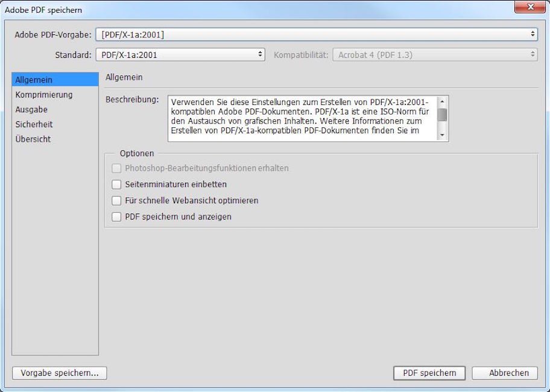Switch to the Komprimierung section
The image size is (550, 392).
tap(44, 95)
